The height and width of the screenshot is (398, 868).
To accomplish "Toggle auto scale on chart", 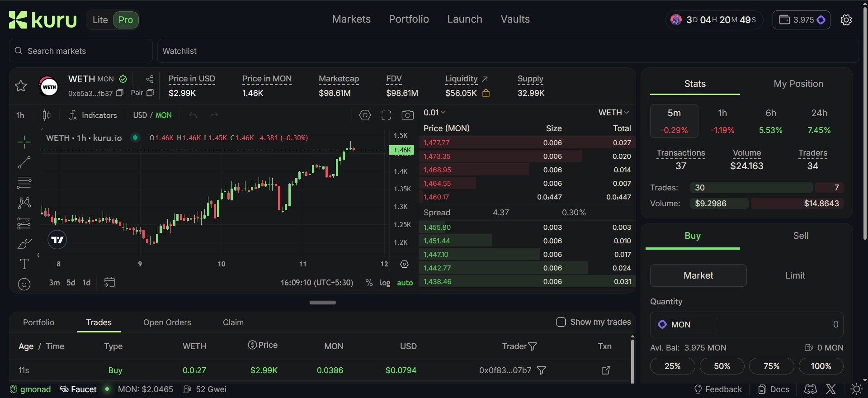I will 405,283.
